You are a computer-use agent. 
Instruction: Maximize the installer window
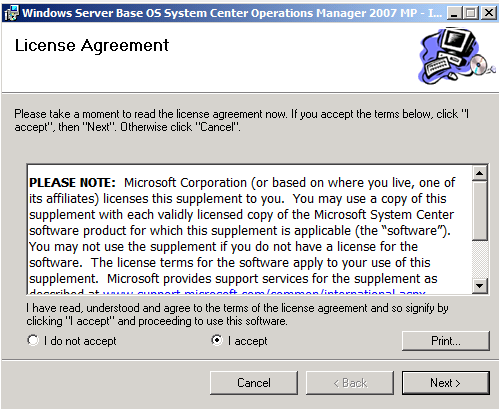[x=471, y=13]
